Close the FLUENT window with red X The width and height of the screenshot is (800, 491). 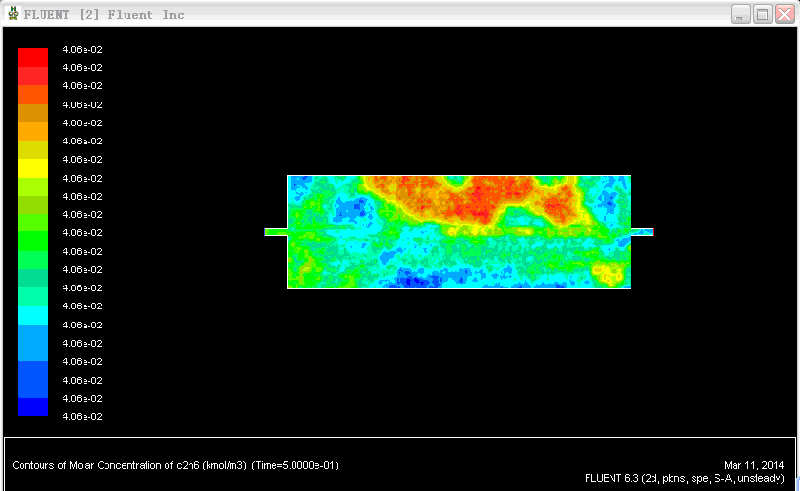[785, 14]
